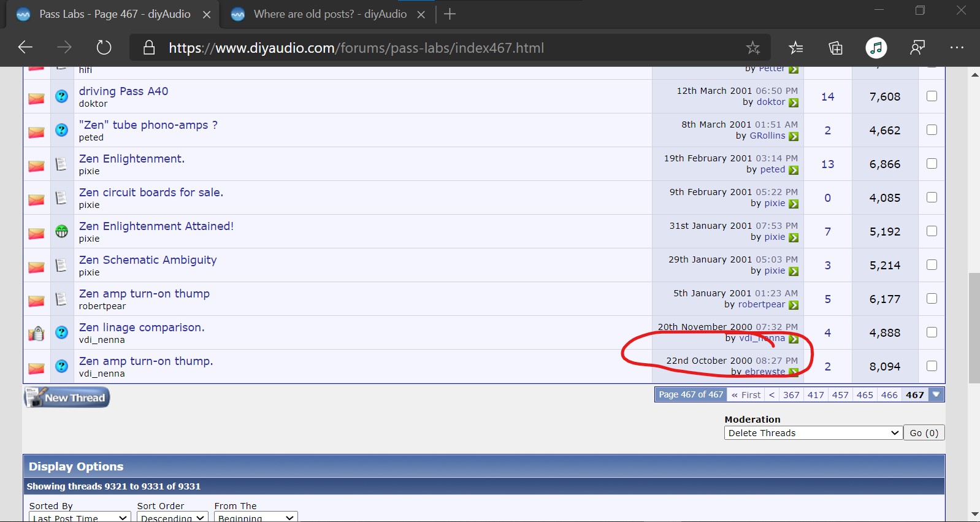The width and height of the screenshot is (980, 522).
Task: Click the music note extension icon
Action: coord(876,48)
